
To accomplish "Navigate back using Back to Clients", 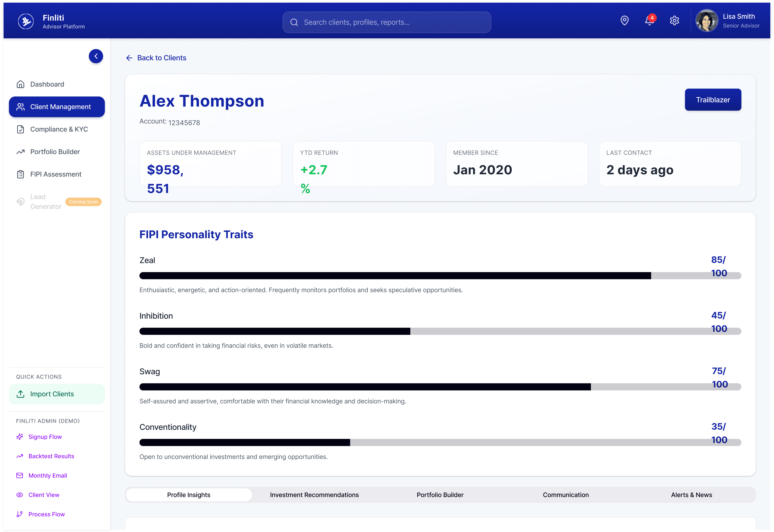I will pos(156,58).
